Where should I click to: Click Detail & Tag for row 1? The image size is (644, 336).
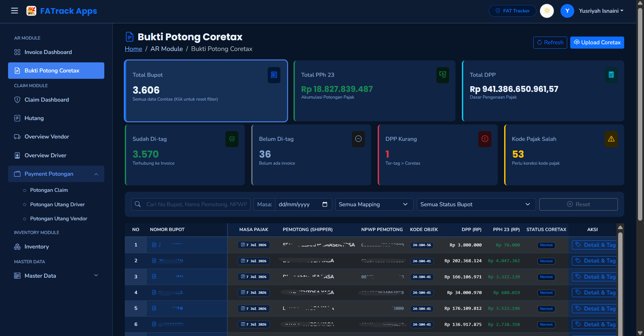[594, 245]
